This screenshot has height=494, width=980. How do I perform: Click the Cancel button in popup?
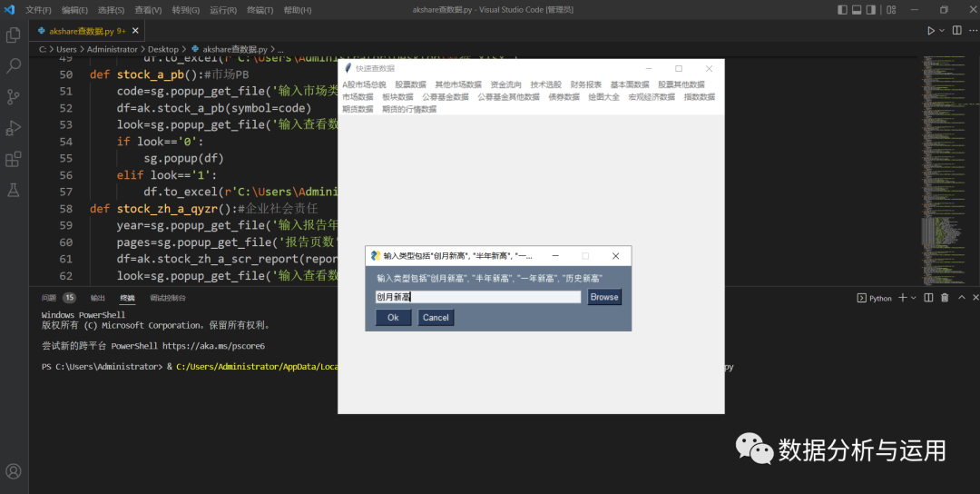pos(436,318)
